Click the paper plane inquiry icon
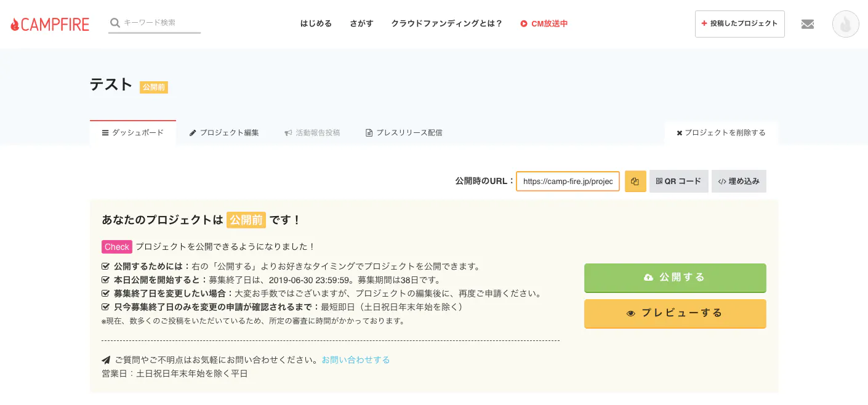Viewport: 868px width, 405px height. click(106, 359)
